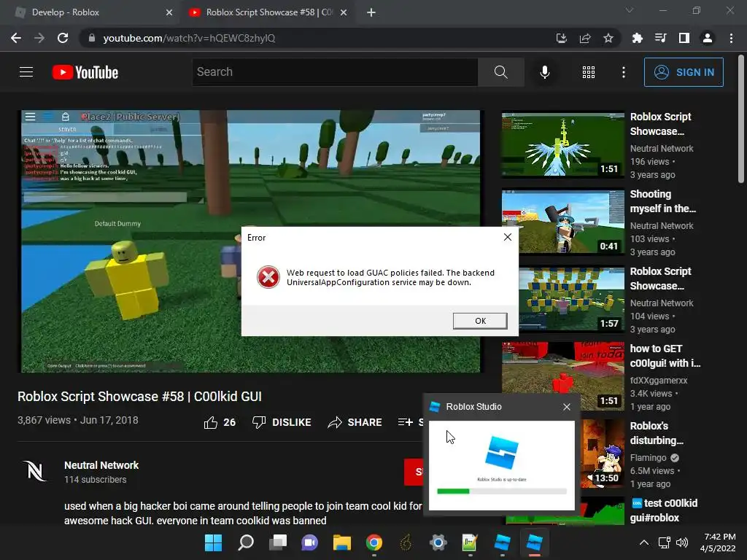Close the Roblox Studio preview popup

(x=566, y=407)
